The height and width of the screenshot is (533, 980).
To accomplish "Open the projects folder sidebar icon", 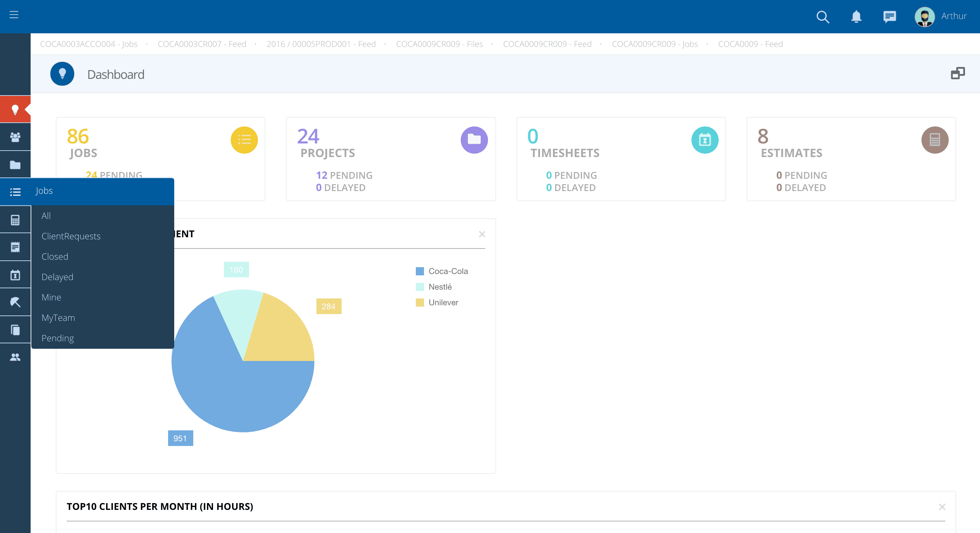I will point(15,165).
